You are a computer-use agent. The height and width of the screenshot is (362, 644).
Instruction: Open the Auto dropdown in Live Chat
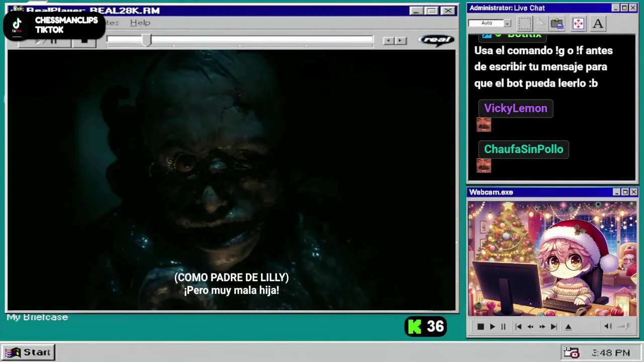(x=507, y=23)
